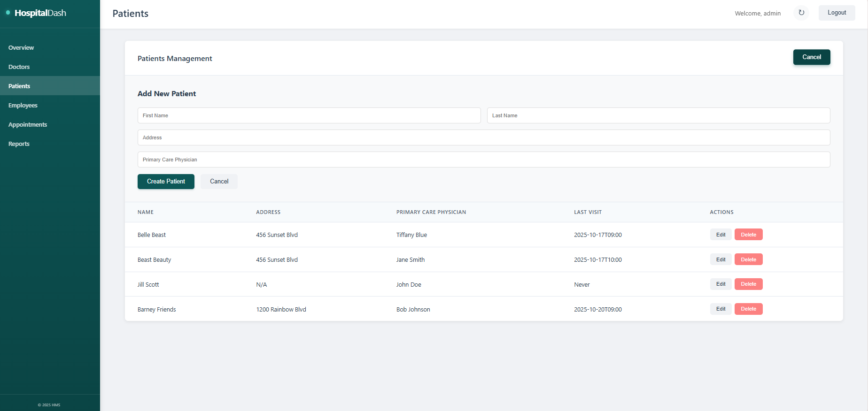Click the PRIMARY CARE PHYSICIAN column header
Image resolution: width=868 pixels, height=411 pixels.
tap(431, 212)
